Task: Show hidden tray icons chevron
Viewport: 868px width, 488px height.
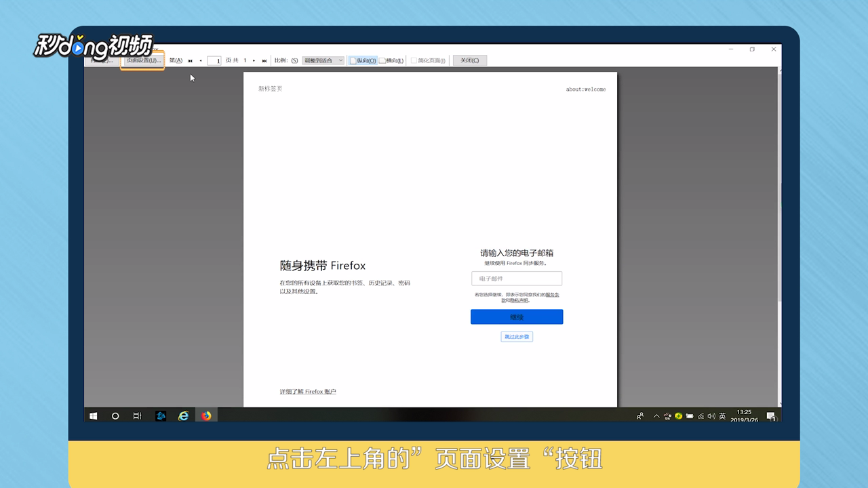Action: (656, 416)
